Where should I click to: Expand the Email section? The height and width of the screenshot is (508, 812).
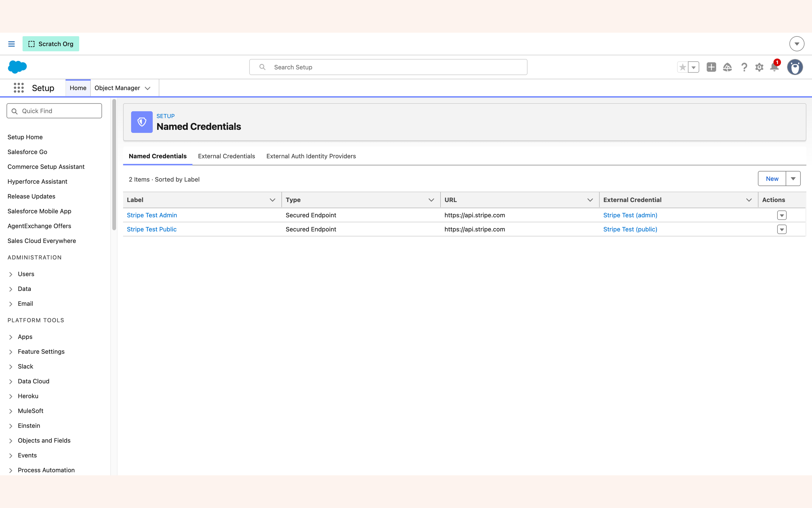11,304
